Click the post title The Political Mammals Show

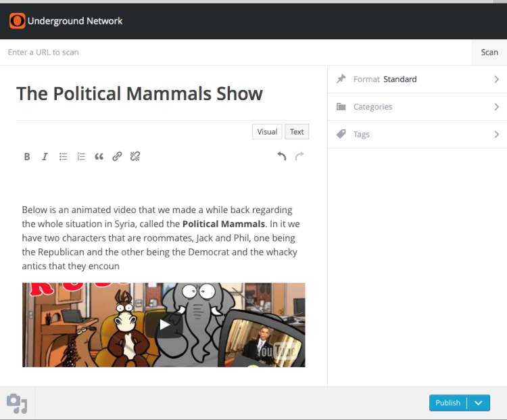[139, 94]
